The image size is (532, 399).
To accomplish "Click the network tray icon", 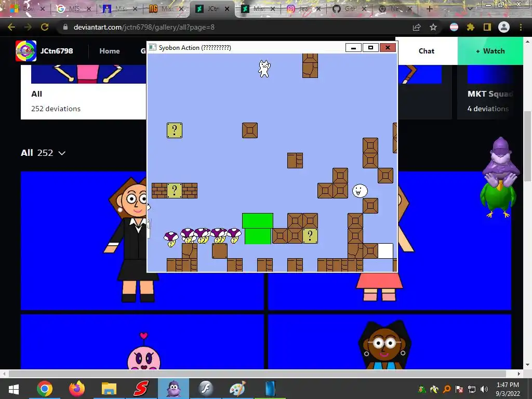I will click(x=472, y=389).
